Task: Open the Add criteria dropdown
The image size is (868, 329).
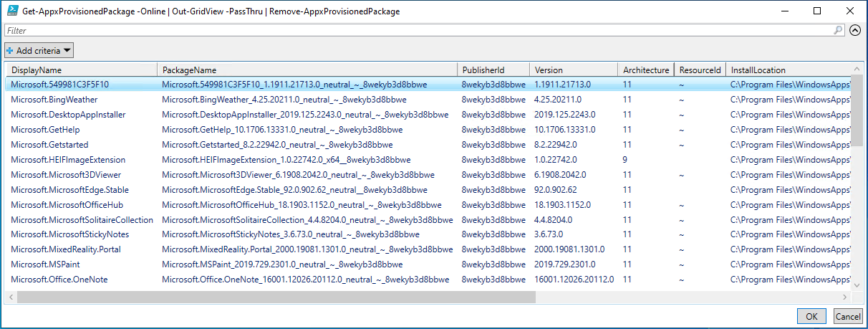Action: click(39, 51)
